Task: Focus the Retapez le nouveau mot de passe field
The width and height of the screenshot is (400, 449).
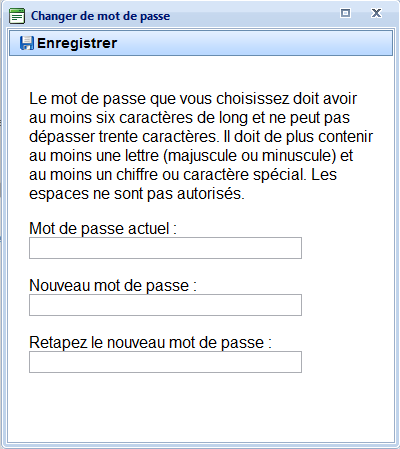Action: [x=165, y=362]
